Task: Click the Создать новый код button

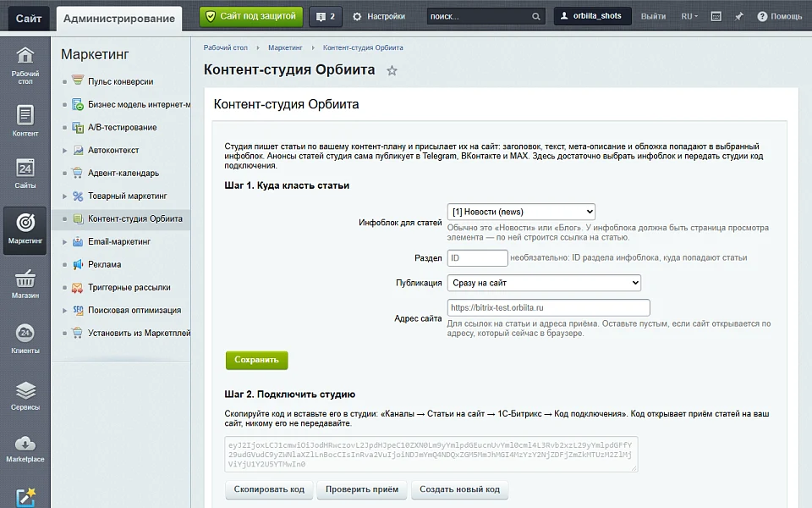Action: click(x=460, y=489)
